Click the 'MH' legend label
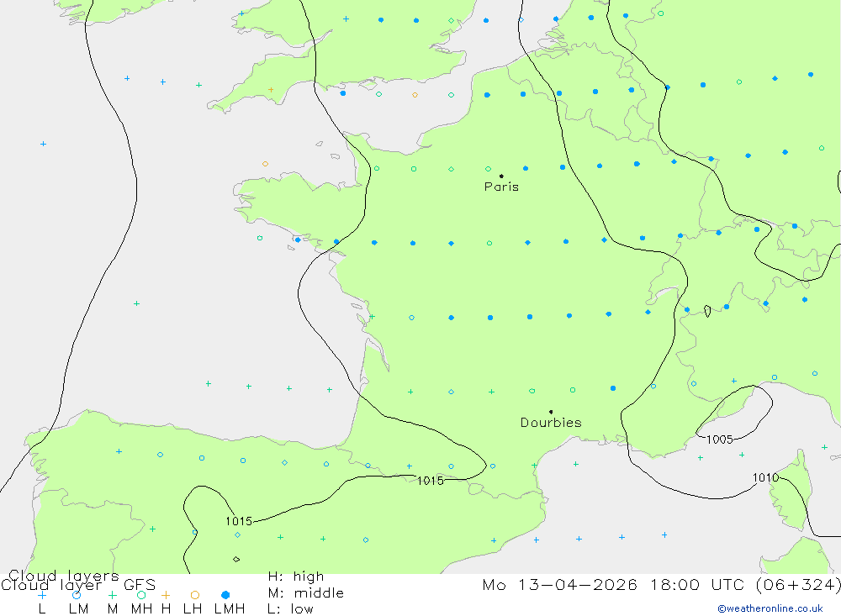The width and height of the screenshot is (841, 616). pos(141,609)
